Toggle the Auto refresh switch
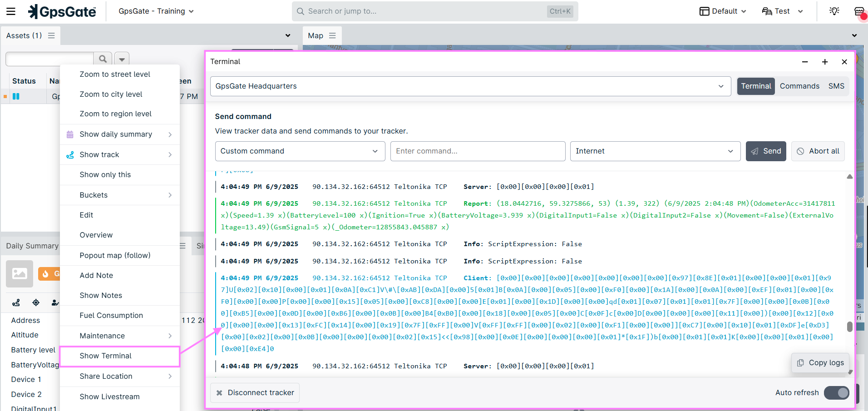The image size is (868, 411). (x=837, y=393)
